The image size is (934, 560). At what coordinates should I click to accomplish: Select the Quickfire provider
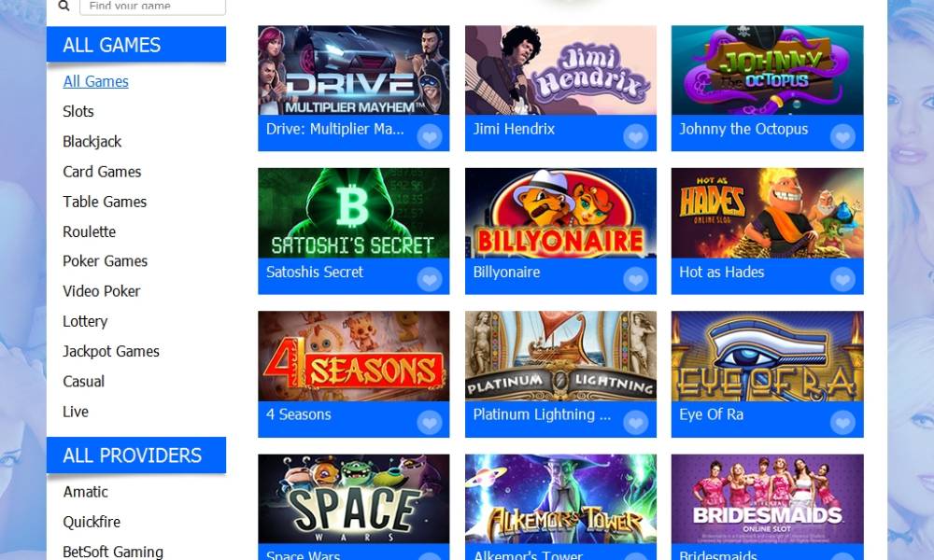pyautogui.click(x=92, y=522)
